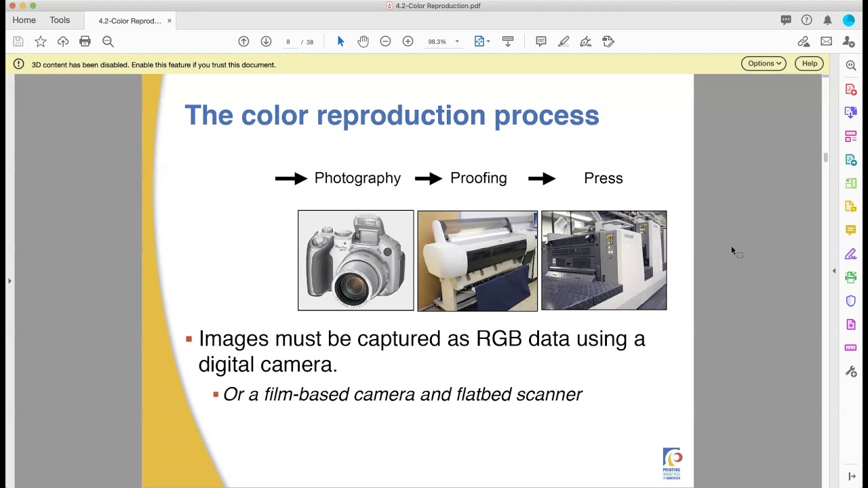Expand right panel with bottom arrow icon

tap(852, 476)
